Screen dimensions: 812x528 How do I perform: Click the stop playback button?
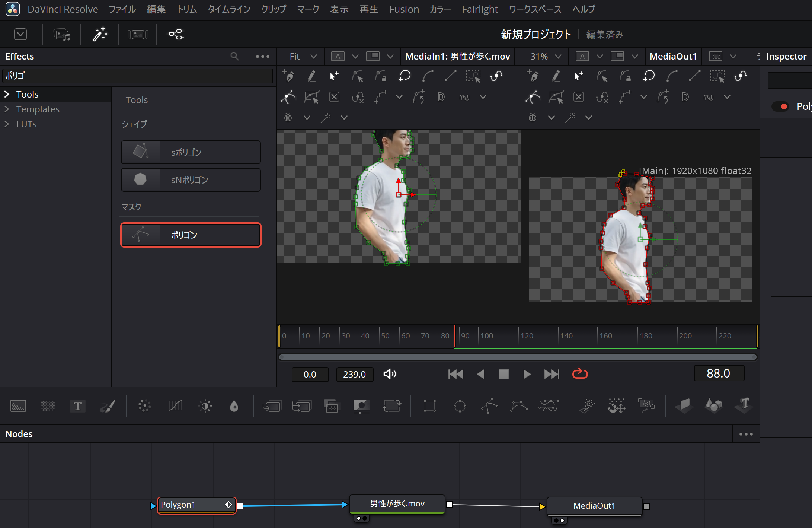click(503, 374)
